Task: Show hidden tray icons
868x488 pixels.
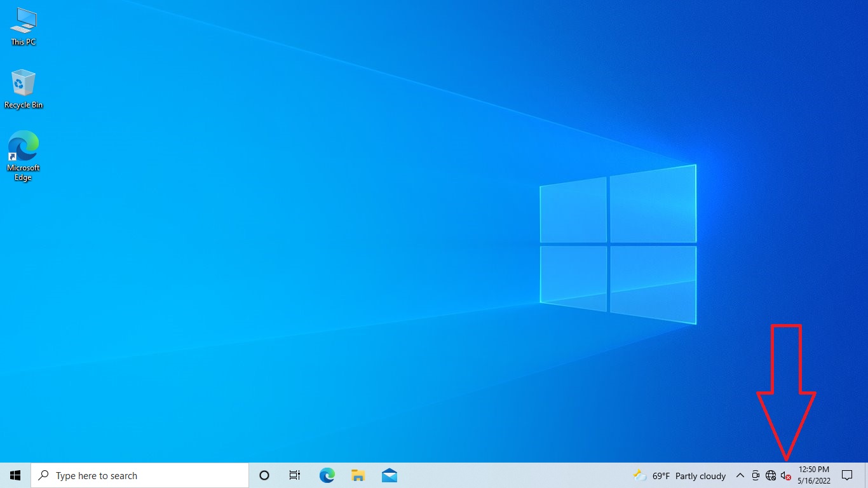Action: [740, 475]
